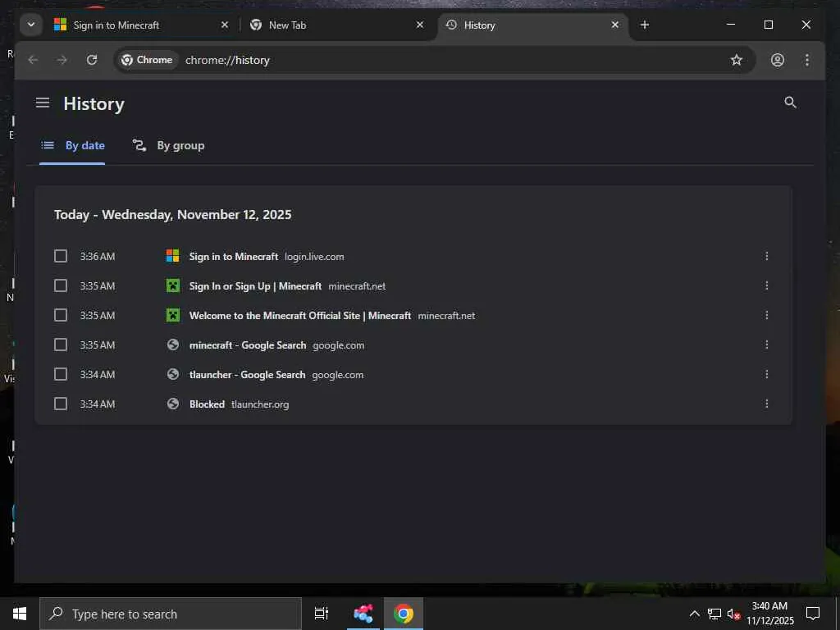Open the Chrome profile avatar menu
Image resolution: width=840 pixels, height=630 pixels.
click(778, 60)
